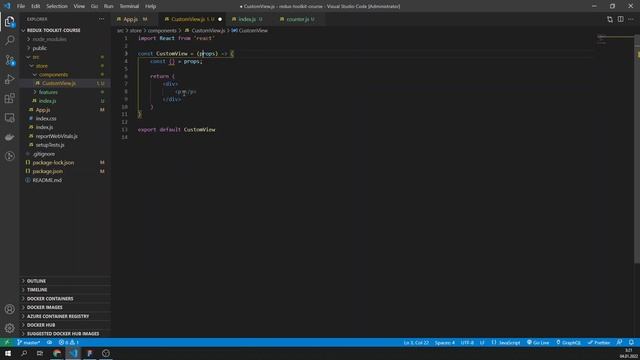Click the remote window indicator in status bar
This screenshot has height=360, width=640.
(7, 342)
